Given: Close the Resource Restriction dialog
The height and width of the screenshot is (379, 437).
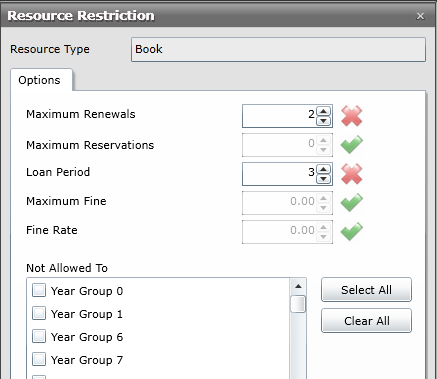Looking at the screenshot, I should (420, 16).
